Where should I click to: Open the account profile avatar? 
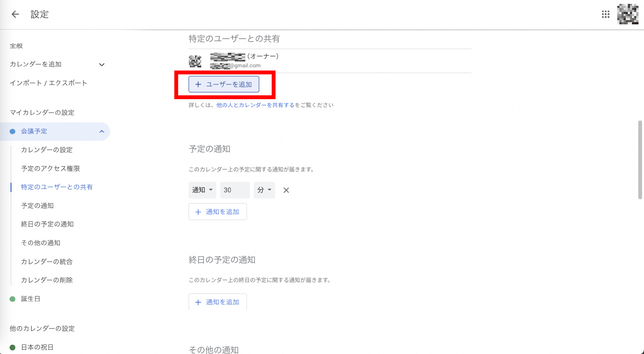(628, 14)
